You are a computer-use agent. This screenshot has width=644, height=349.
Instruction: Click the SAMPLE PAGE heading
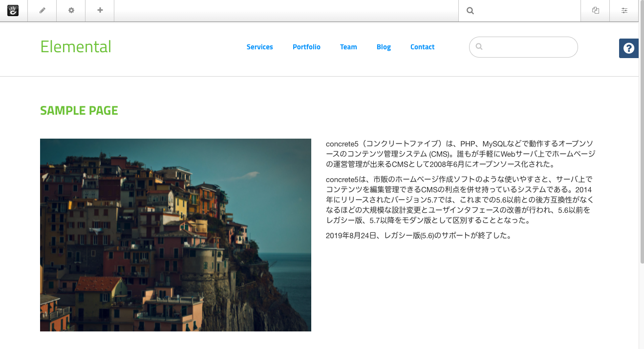[x=79, y=110]
